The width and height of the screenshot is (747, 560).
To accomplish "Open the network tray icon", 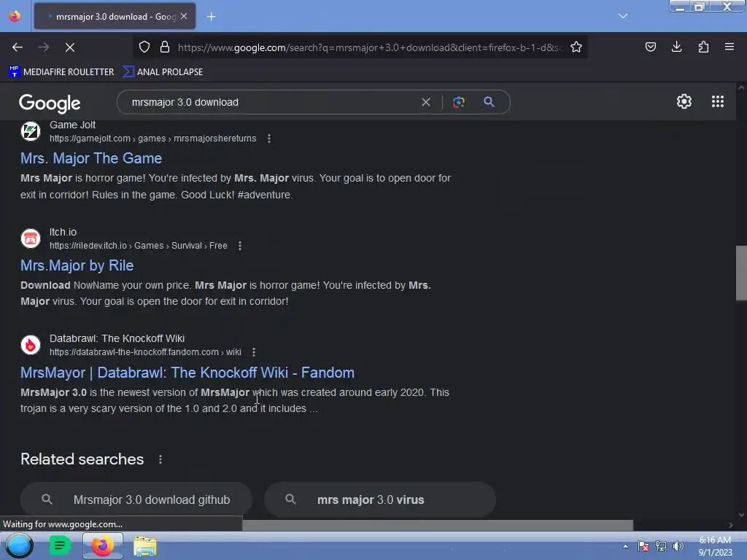I will pyautogui.click(x=661, y=546).
